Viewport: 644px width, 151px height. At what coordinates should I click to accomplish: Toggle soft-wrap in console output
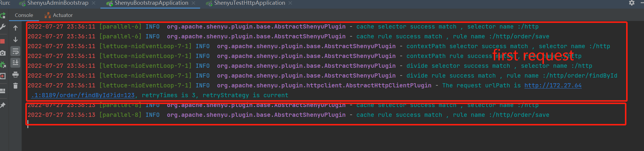(15, 51)
